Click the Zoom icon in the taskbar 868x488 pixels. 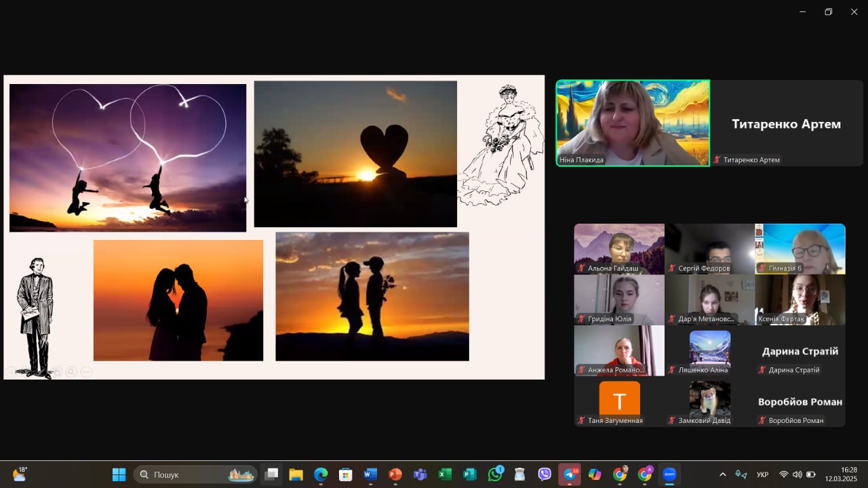click(x=669, y=474)
